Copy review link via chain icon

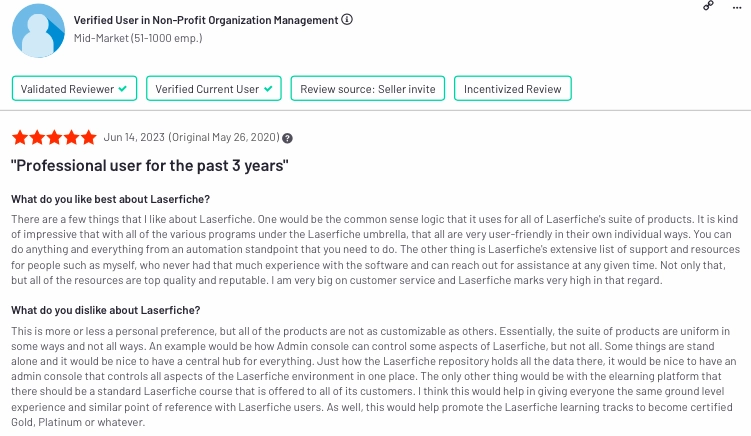click(x=708, y=6)
